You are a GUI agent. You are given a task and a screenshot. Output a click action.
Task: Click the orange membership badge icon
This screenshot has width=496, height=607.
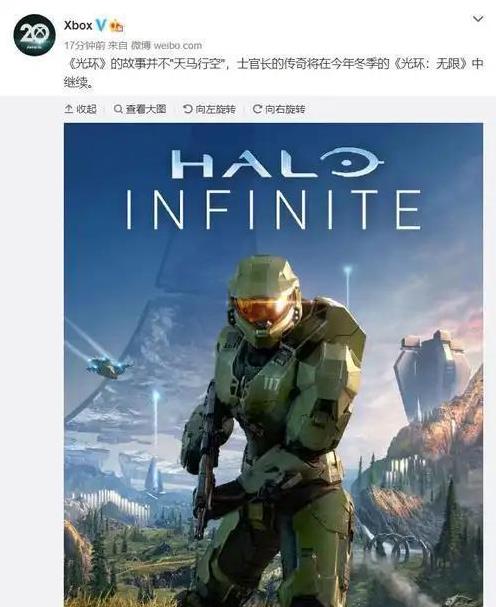pos(117,26)
